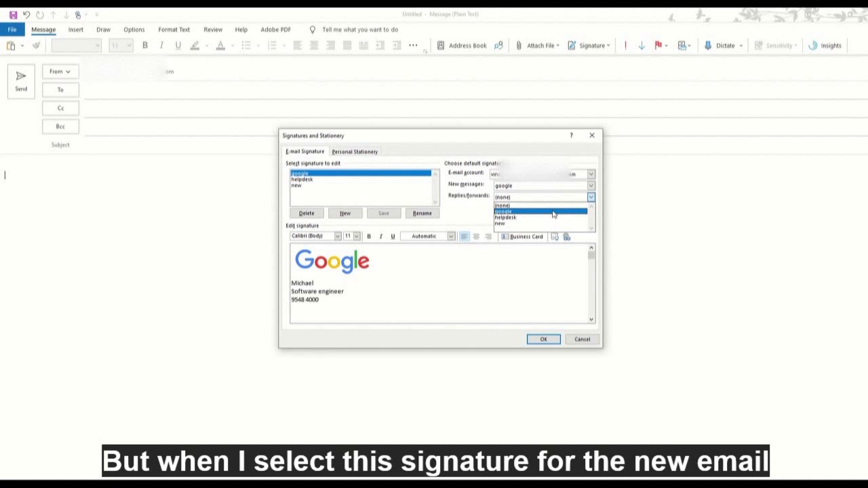Viewport: 868px width, 488px height.
Task: Toggle Underline in signature editor
Action: 393,237
